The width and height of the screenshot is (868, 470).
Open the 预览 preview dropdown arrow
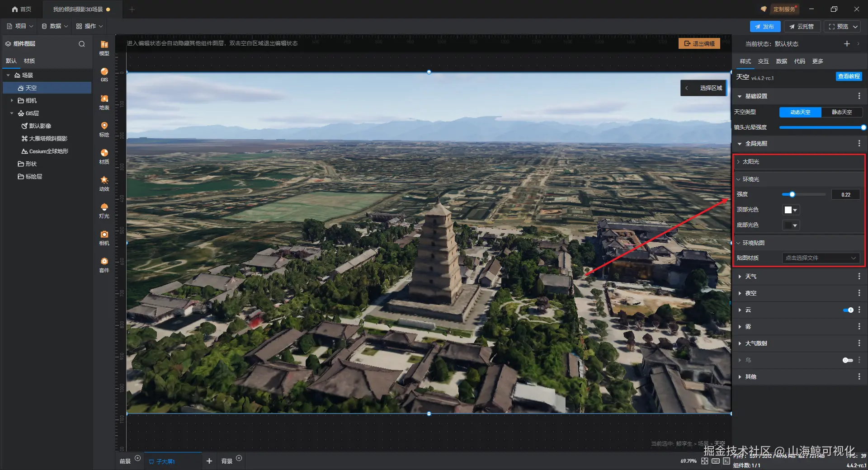855,27
